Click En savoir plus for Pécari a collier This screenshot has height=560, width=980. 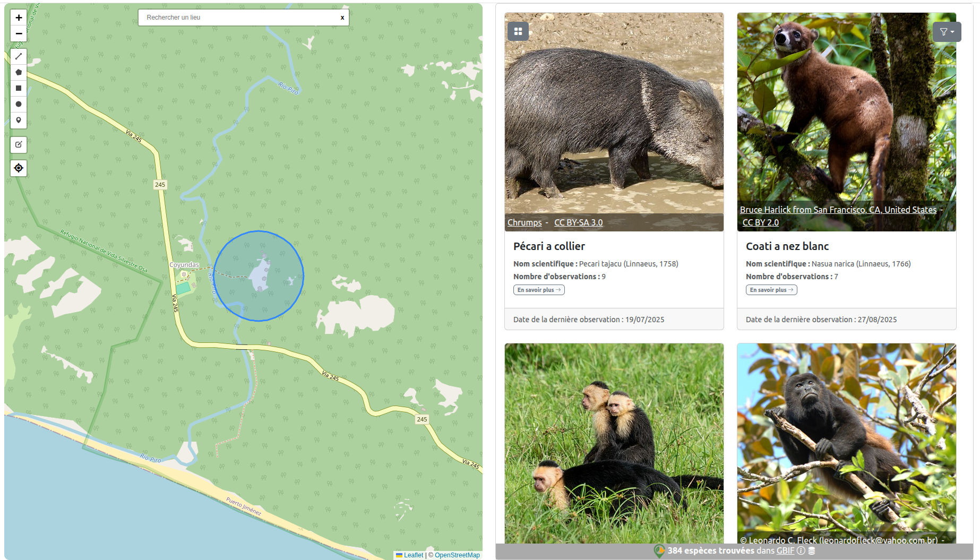[x=538, y=290]
